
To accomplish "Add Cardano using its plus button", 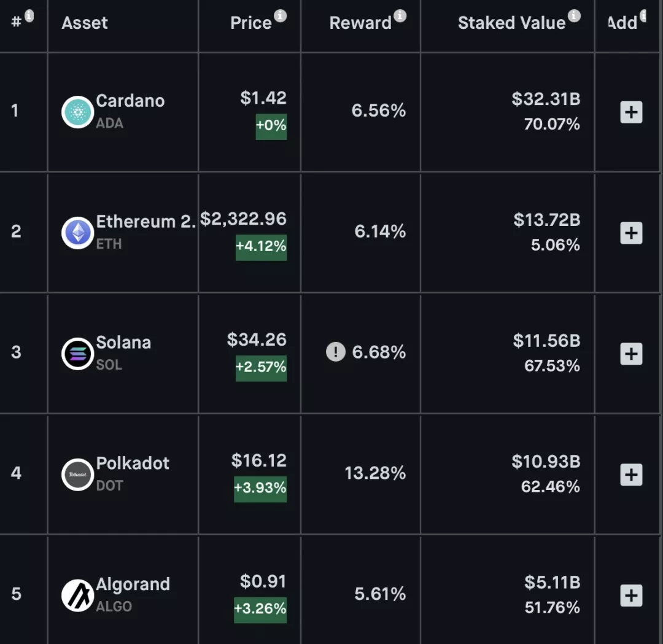I will point(631,113).
